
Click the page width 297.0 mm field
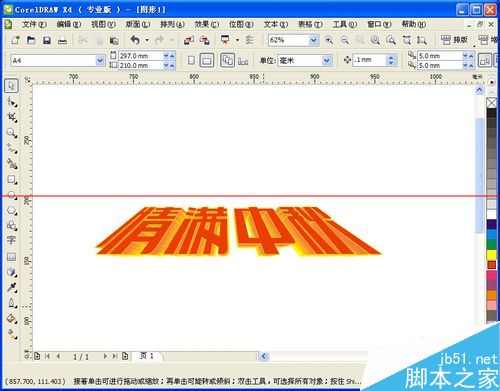pos(141,56)
